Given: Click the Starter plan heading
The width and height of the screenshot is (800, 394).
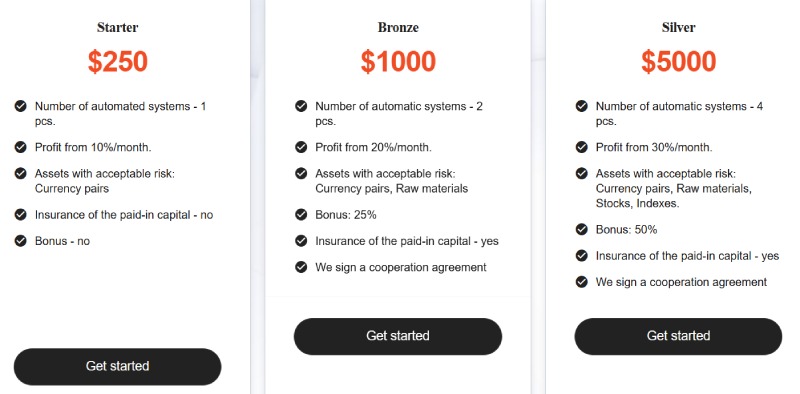Looking at the screenshot, I should tap(117, 28).
